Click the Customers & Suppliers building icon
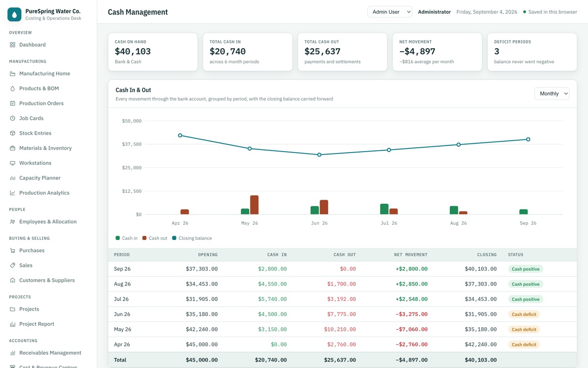588x368 pixels. coord(13,280)
